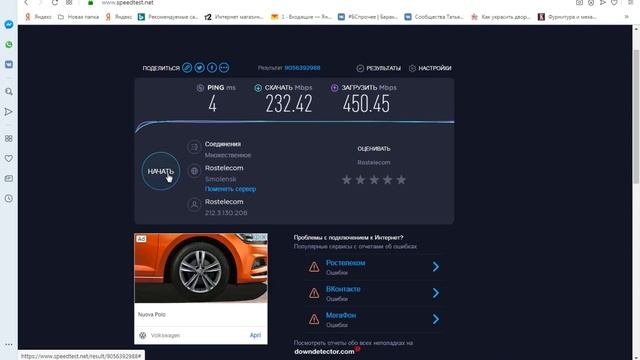Open bookmarks heart in sidebar

tap(9, 158)
